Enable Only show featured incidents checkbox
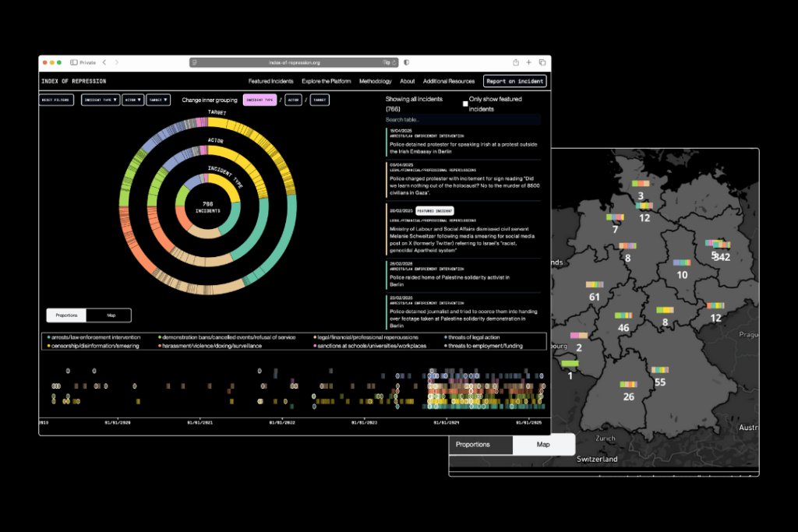The image size is (798, 532). (x=465, y=103)
